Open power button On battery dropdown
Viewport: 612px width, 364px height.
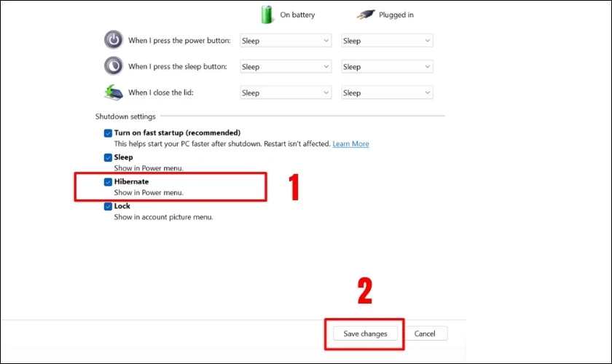pyautogui.click(x=286, y=41)
